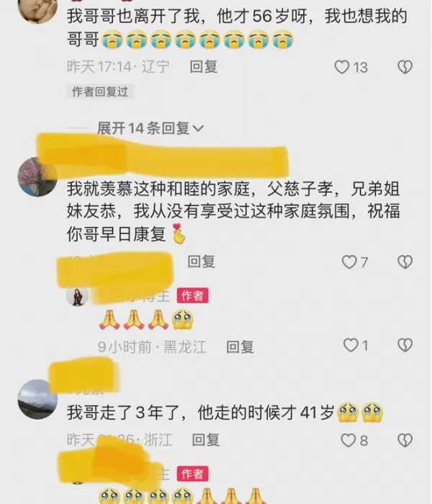This screenshot has width=432, height=504.
Task: Like the comment with 13 likes
Action: 342,67
